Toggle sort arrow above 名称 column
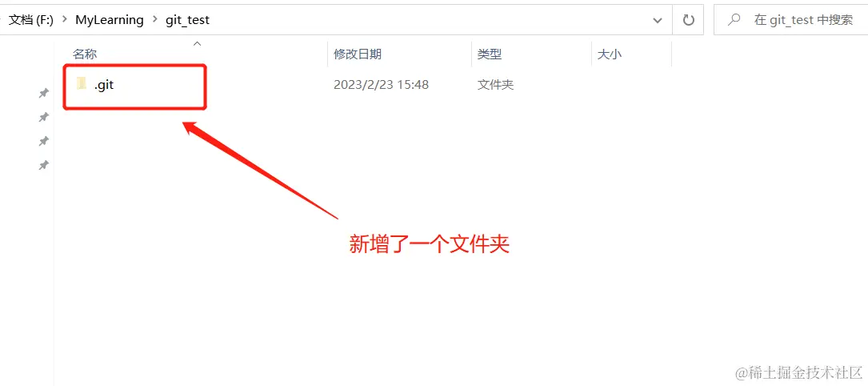The height and width of the screenshot is (386, 868). (x=197, y=44)
